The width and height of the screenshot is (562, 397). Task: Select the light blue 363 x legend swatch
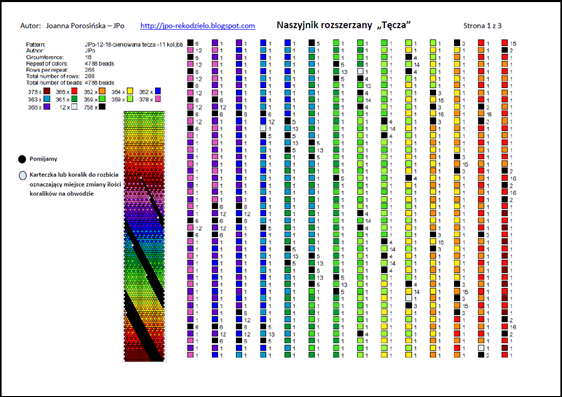pos(47,99)
